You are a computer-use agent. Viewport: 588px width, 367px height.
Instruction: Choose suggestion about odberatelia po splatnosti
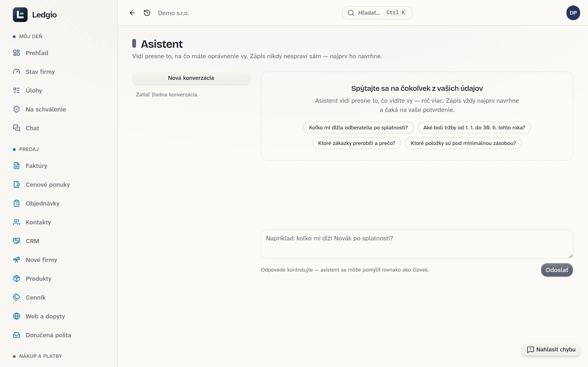click(358, 128)
